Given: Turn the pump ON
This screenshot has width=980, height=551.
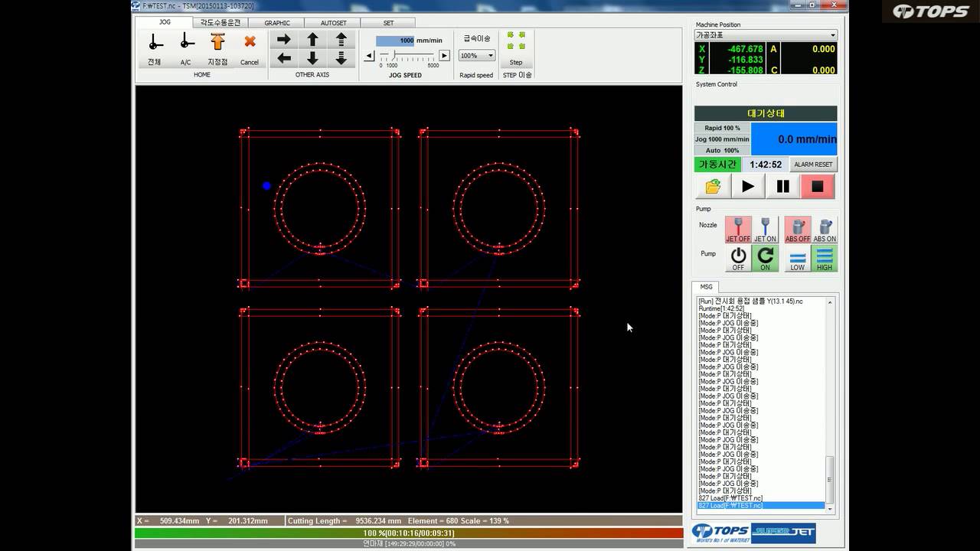Looking at the screenshot, I should pos(765,259).
